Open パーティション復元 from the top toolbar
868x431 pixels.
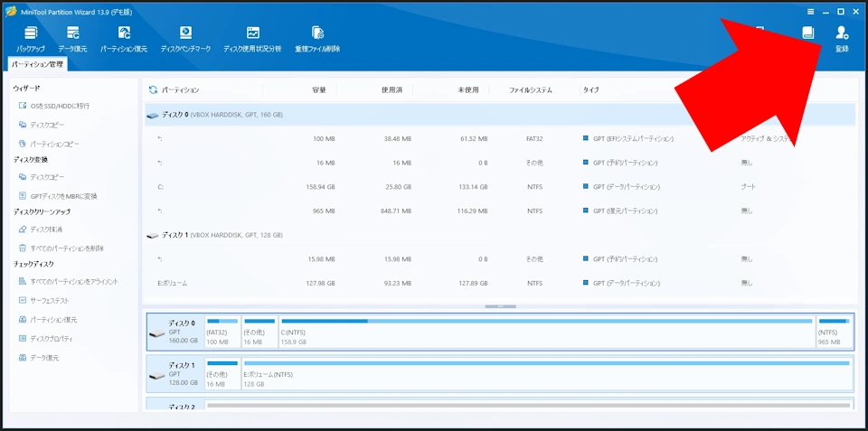coord(124,39)
